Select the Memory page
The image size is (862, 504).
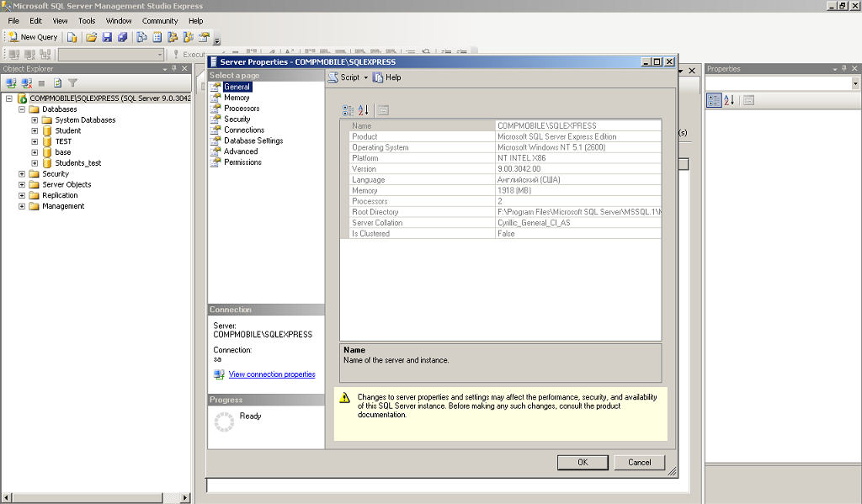tap(237, 98)
